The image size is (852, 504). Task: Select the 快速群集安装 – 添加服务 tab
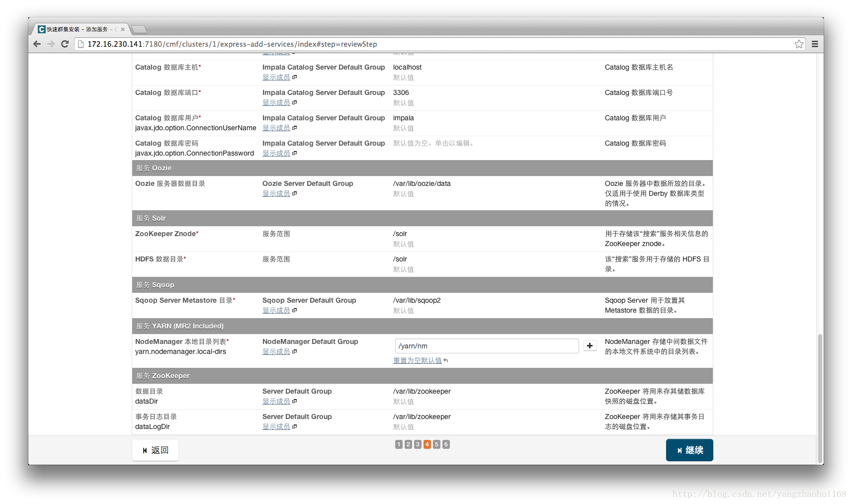tap(80, 29)
